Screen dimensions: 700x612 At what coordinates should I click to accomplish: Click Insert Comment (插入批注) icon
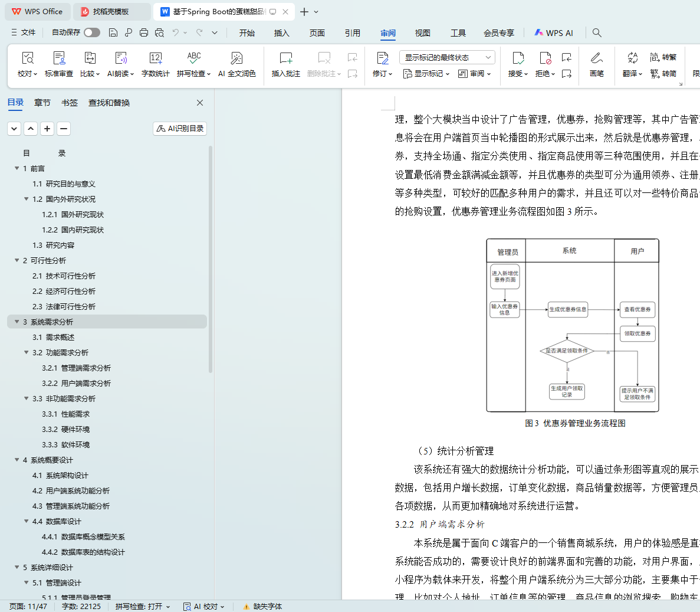(285, 58)
